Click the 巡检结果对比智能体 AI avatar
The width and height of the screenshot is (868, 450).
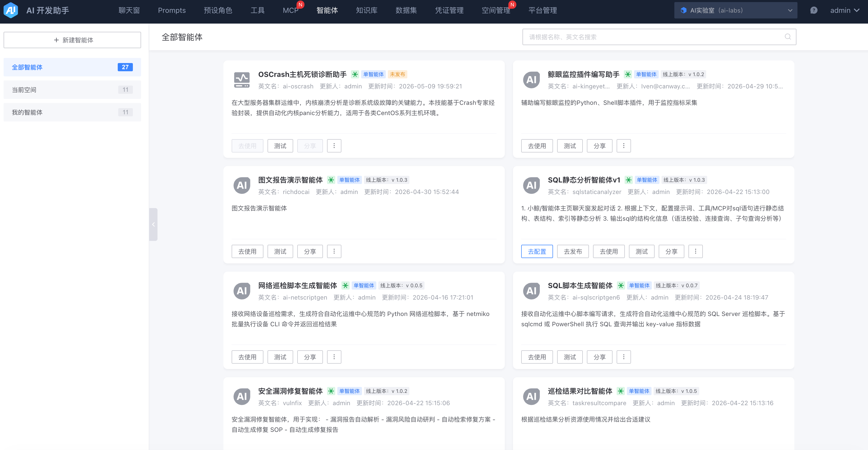tap(531, 397)
